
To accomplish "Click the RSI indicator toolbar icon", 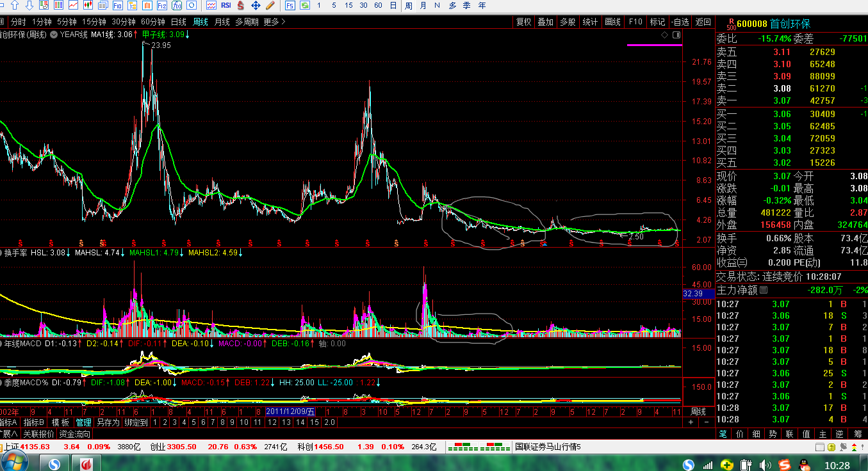I will point(225,5).
